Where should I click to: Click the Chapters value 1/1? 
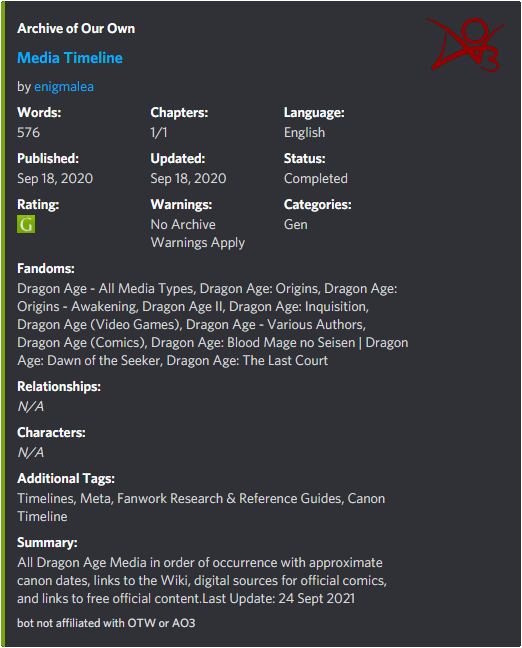159,133
